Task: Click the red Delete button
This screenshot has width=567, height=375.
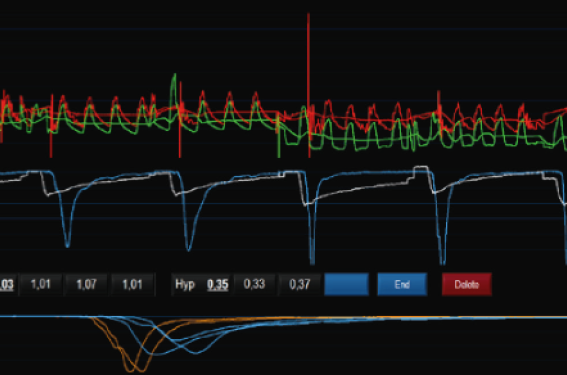Action: coord(466,284)
